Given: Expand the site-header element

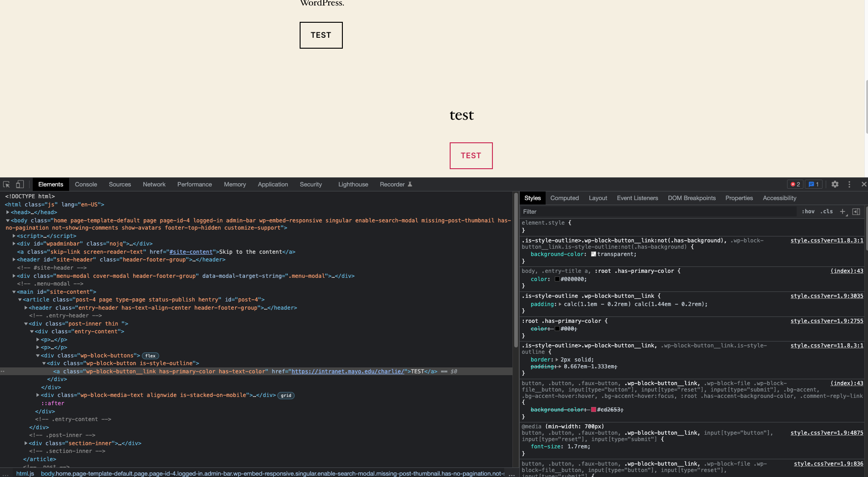Looking at the screenshot, I should click(x=14, y=260).
